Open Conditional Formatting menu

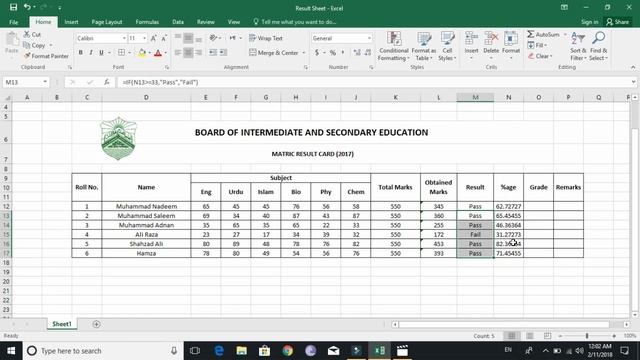point(393,46)
